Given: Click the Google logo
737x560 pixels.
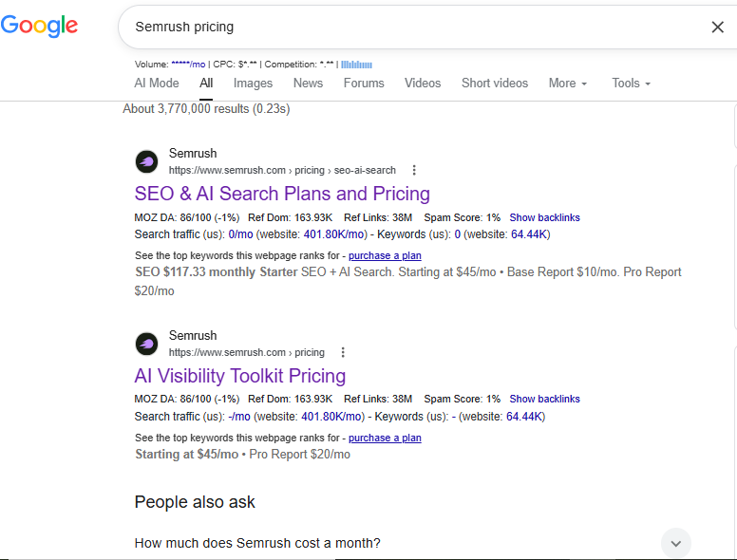Looking at the screenshot, I should (39, 26).
